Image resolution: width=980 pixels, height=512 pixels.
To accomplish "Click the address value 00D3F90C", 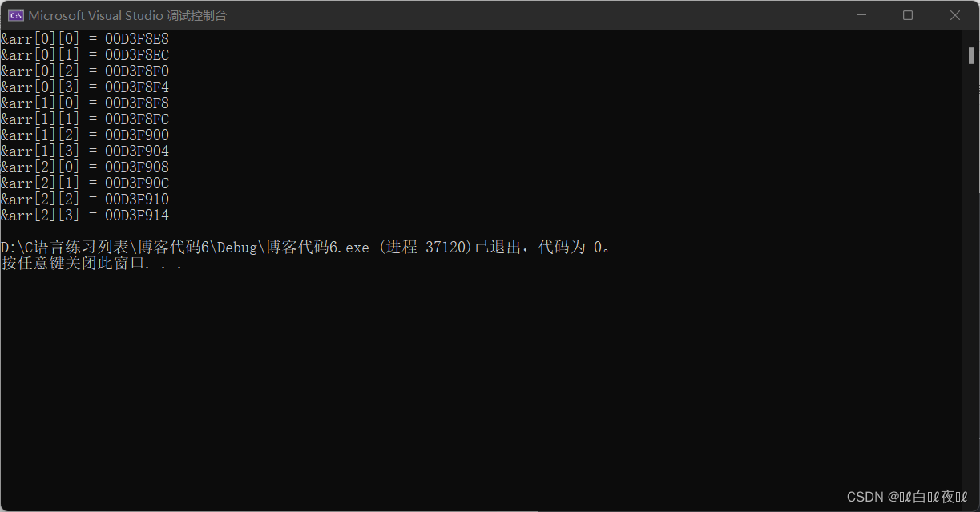I will [137, 183].
